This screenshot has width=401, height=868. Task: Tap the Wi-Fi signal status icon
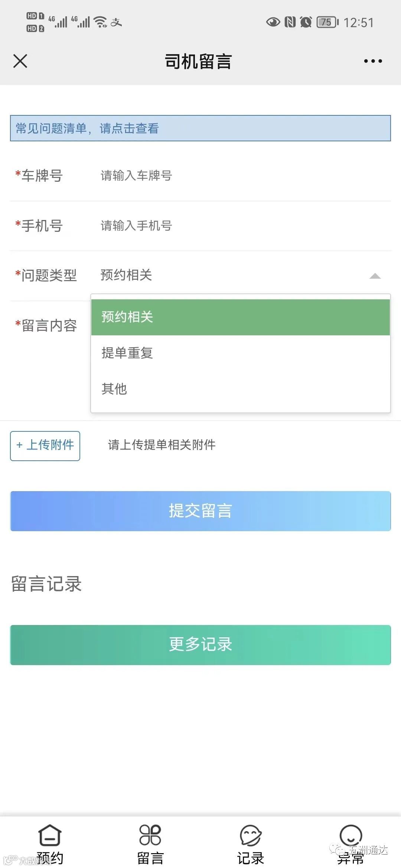pyautogui.click(x=101, y=22)
